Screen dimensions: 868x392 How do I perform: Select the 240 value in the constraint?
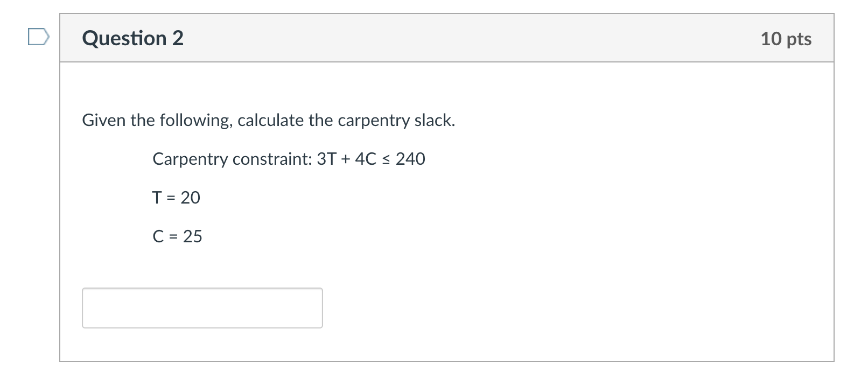pyautogui.click(x=411, y=159)
